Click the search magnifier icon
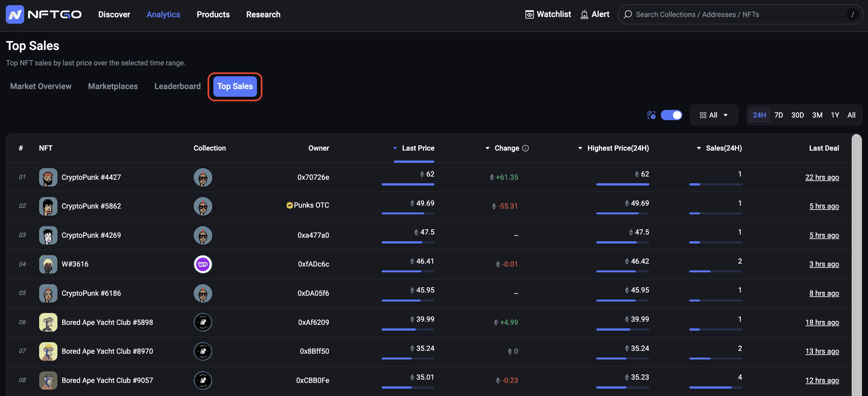Image resolution: width=868 pixels, height=396 pixels. point(627,14)
